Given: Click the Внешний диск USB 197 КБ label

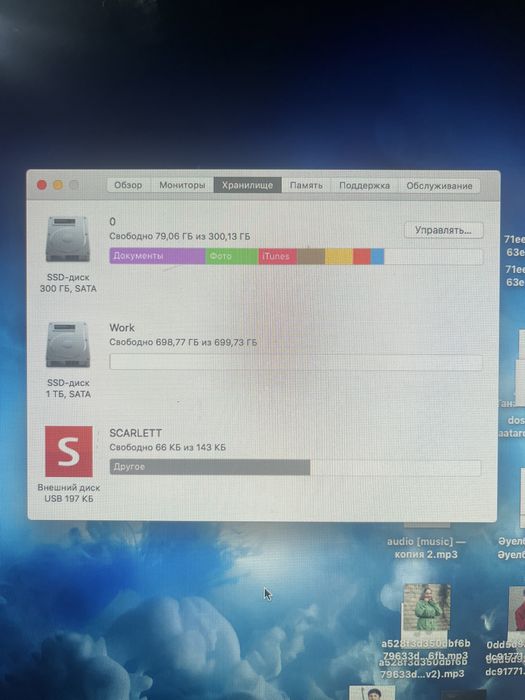Looking at the screenshot, I should (69, 493).
